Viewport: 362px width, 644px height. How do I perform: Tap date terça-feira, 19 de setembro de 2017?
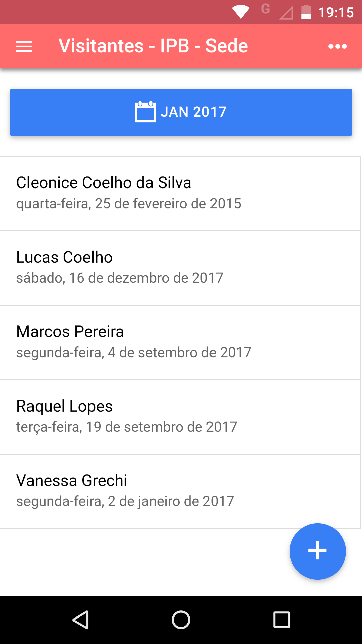click(127, 427)
